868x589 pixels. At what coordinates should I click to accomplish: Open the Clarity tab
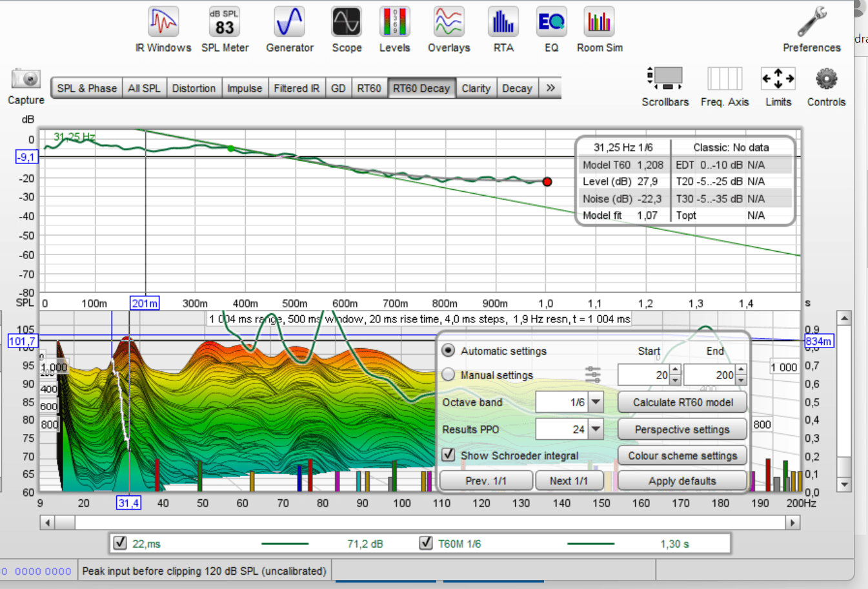(x=476, y=88)
